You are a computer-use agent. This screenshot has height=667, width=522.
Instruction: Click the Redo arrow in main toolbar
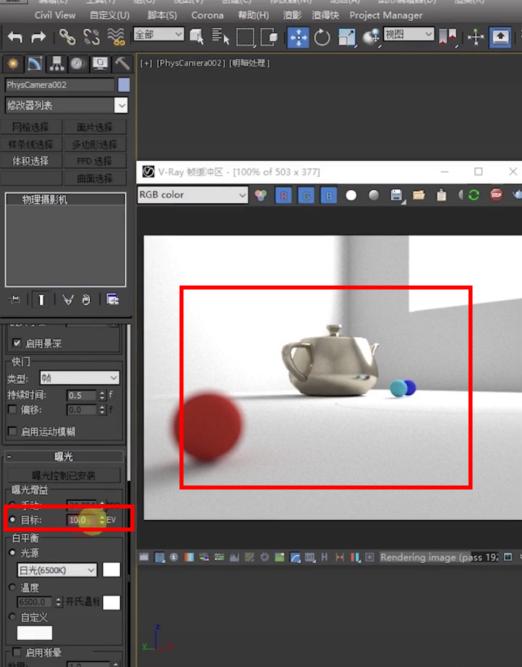(x=39, y=37)
